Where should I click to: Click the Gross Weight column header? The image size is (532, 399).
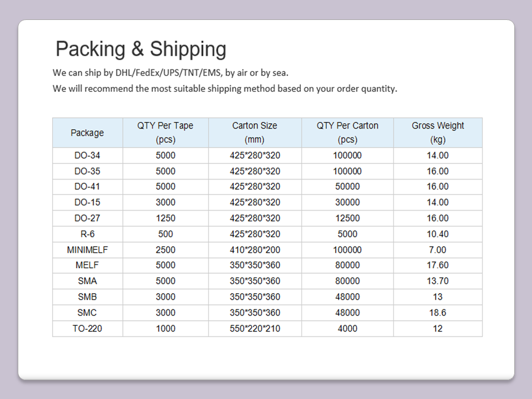pyautogui.click(x=438, y=132)
